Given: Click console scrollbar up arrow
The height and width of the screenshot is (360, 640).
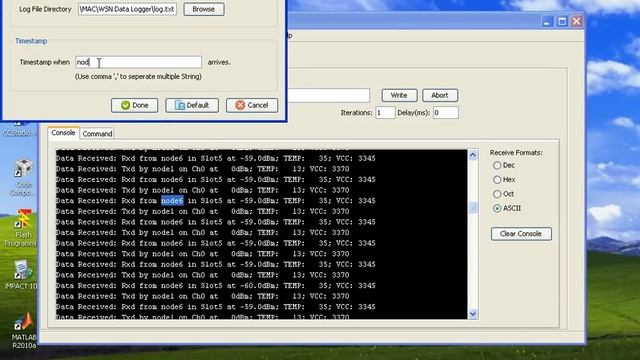Looking at the screenshot, I should point(473,155).
